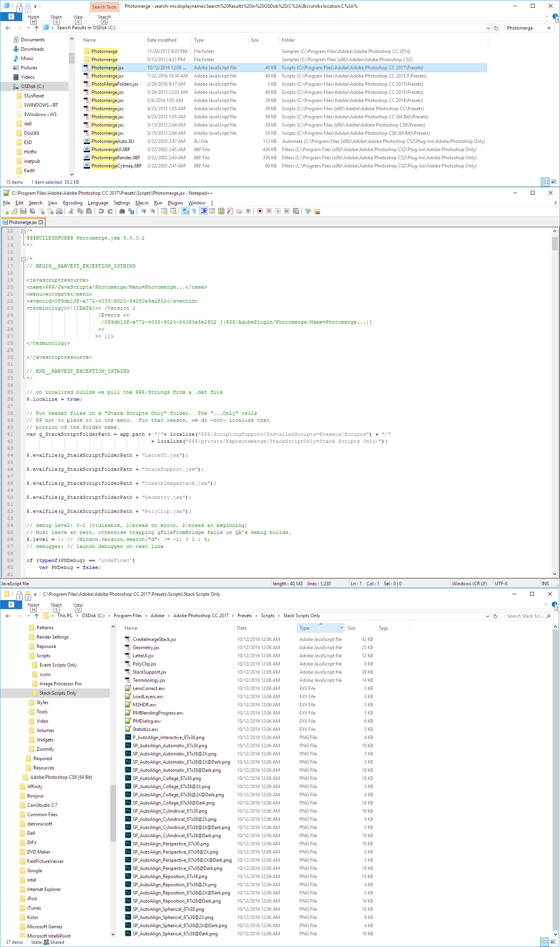Open recent locations dropdown in search window

coord(28,28)
